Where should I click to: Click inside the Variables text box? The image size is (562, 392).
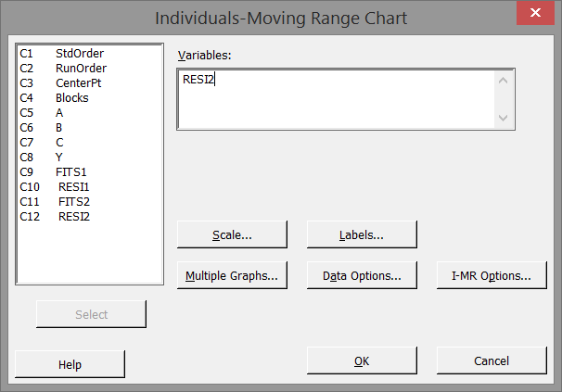tap(336, 98)
